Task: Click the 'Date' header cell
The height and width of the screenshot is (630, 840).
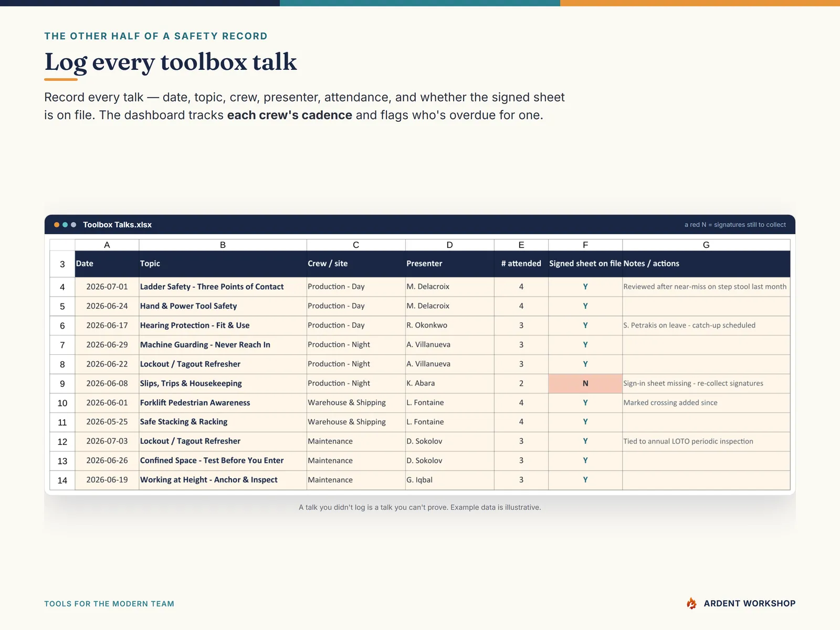Action: [x=107, y=264]
